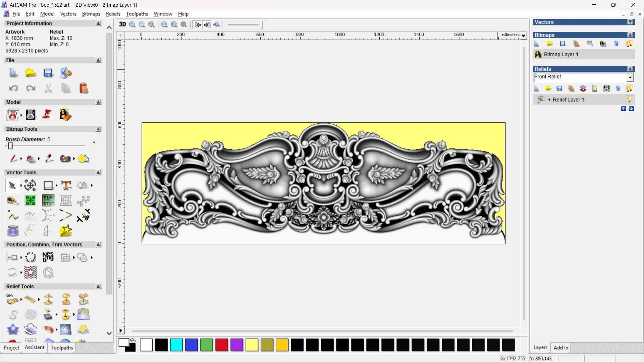Click the 3D view button
The height and width of the screenshot is (362, 644).
coord(122,24)
